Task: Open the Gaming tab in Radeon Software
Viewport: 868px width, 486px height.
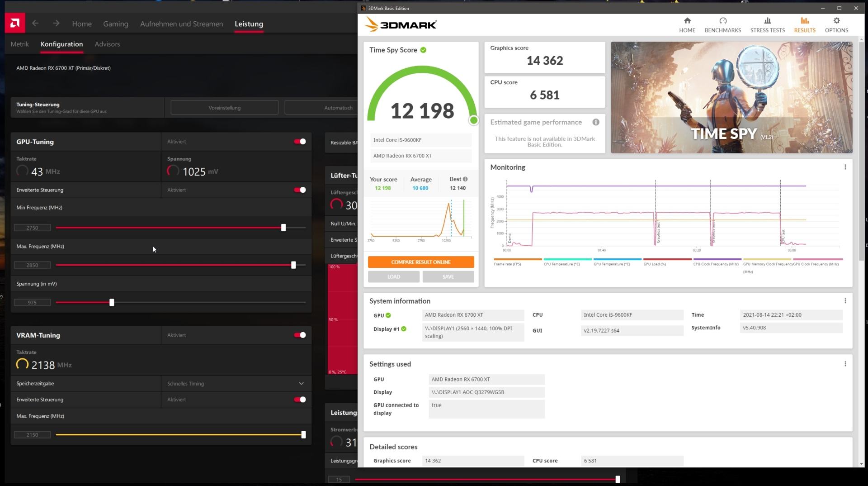Action: (x=116, y=24)
